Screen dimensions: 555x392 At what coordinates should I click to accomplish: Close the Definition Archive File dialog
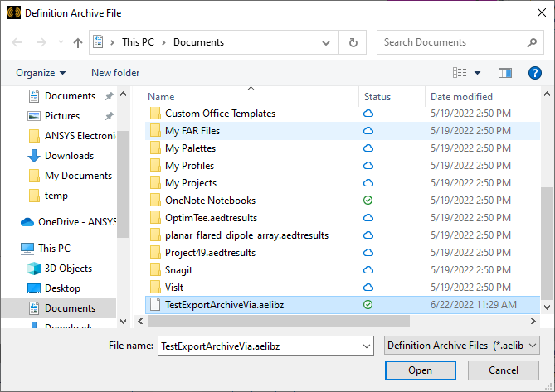tap(541, 12)
